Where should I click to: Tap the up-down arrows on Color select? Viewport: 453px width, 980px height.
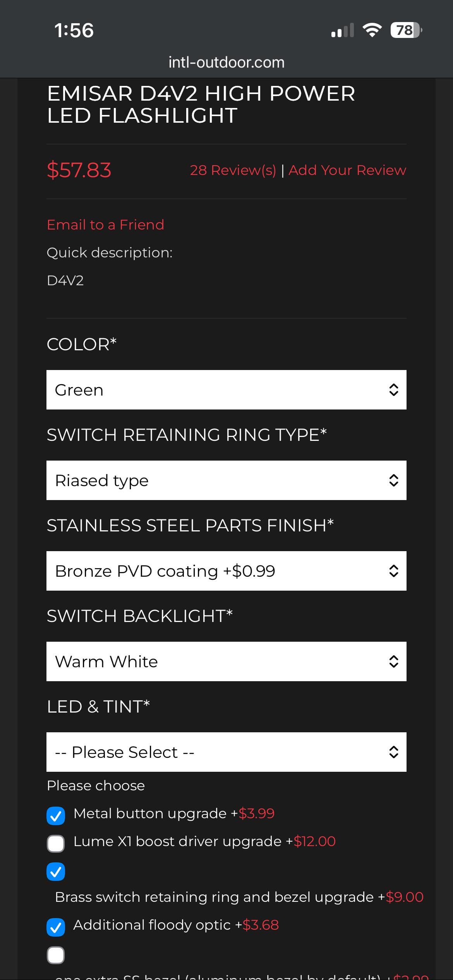tap(393, 390)
